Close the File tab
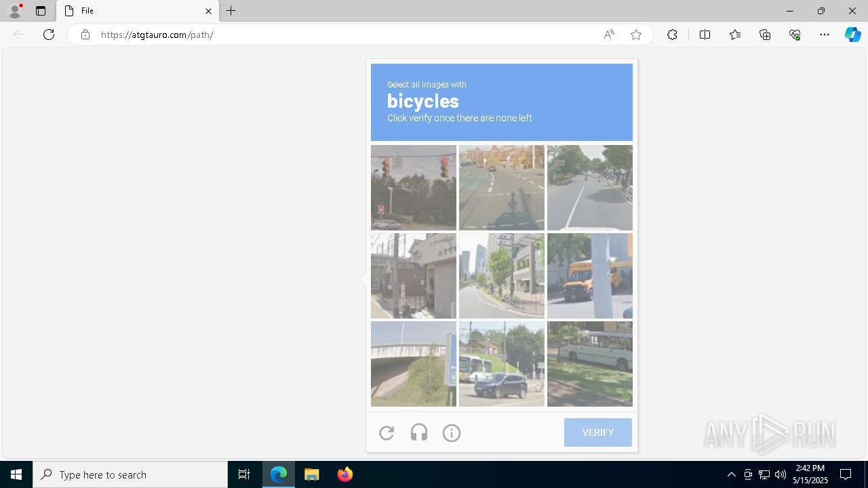The image size is (868, 488). (208, 11)
